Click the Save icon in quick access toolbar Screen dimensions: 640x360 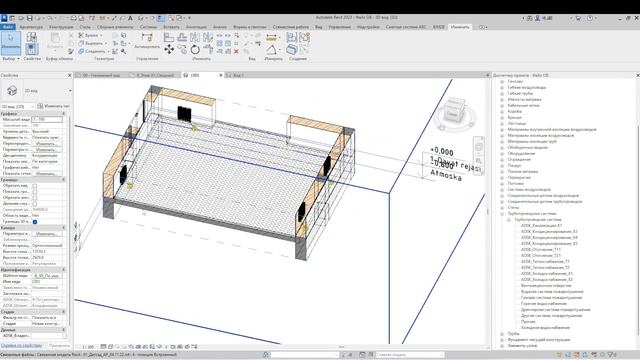coord(29,18)
